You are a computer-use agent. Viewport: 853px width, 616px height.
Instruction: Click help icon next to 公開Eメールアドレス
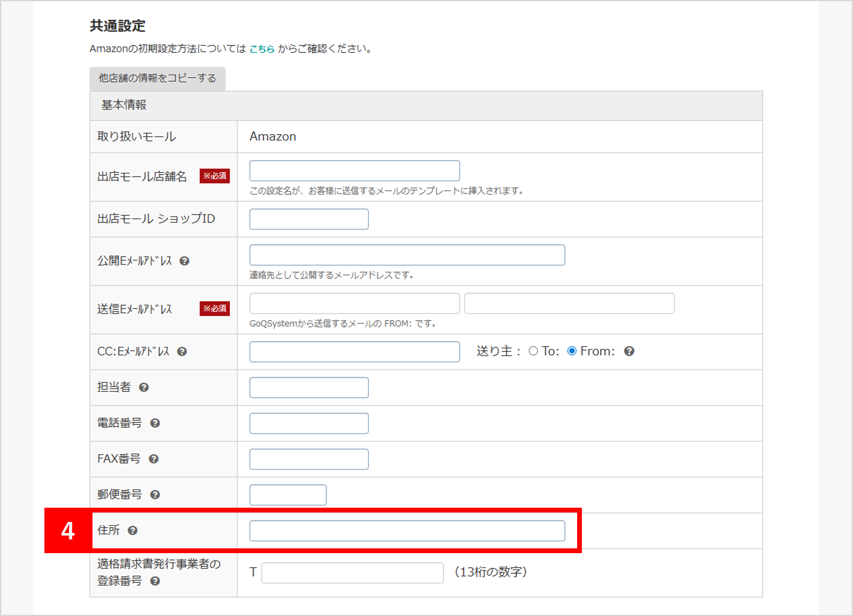[184, 261]
